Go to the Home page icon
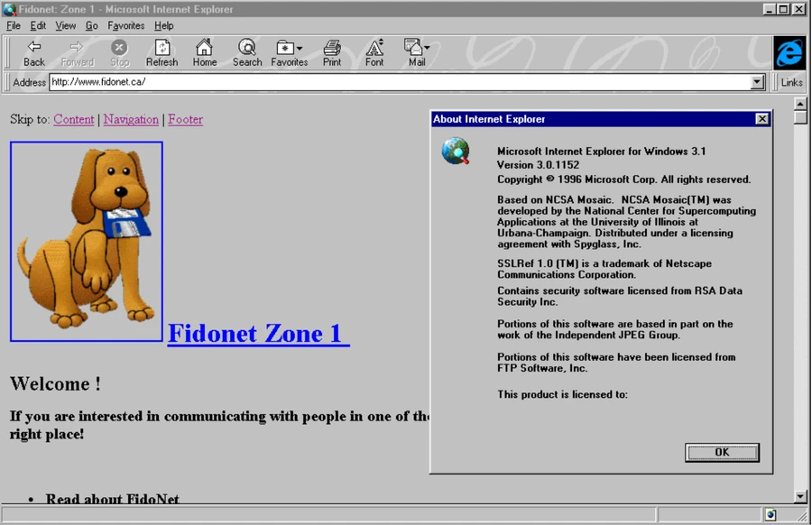This screenshot has width=812, height=525. [x=205, y=54]
